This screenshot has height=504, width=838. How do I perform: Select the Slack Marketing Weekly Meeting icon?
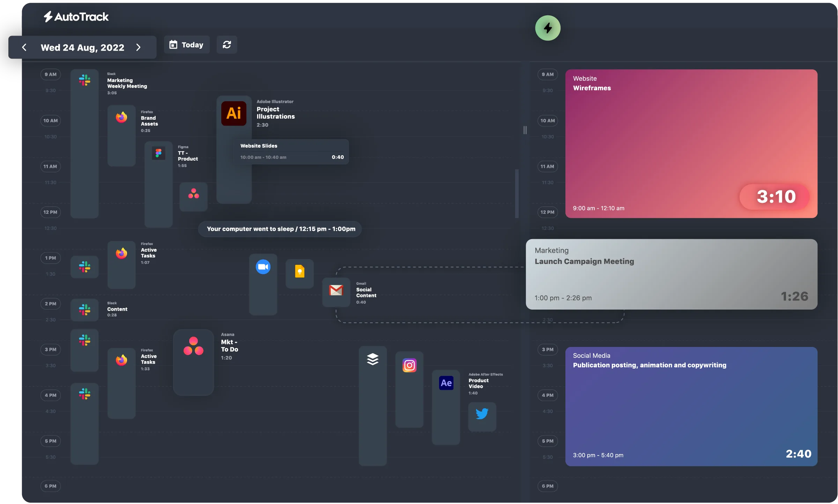84,80
